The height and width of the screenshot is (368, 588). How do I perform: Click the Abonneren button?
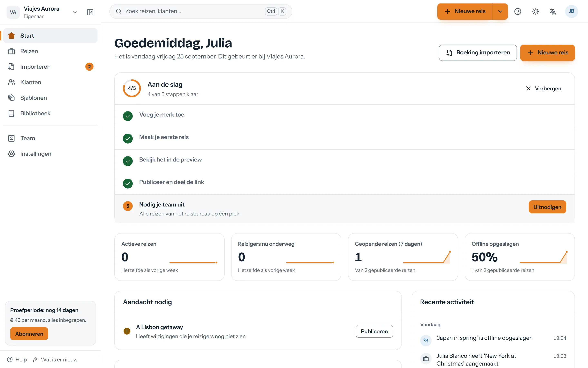29,334
